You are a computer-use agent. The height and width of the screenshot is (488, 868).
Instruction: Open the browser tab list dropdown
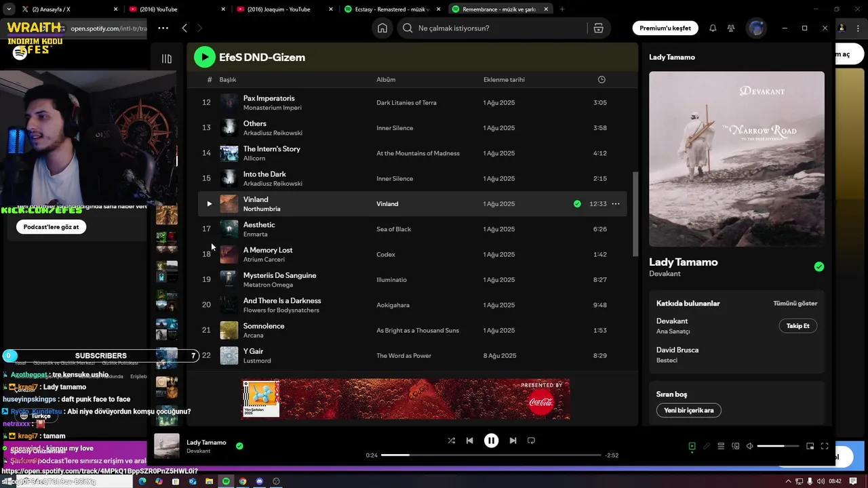tap(8, 9)
